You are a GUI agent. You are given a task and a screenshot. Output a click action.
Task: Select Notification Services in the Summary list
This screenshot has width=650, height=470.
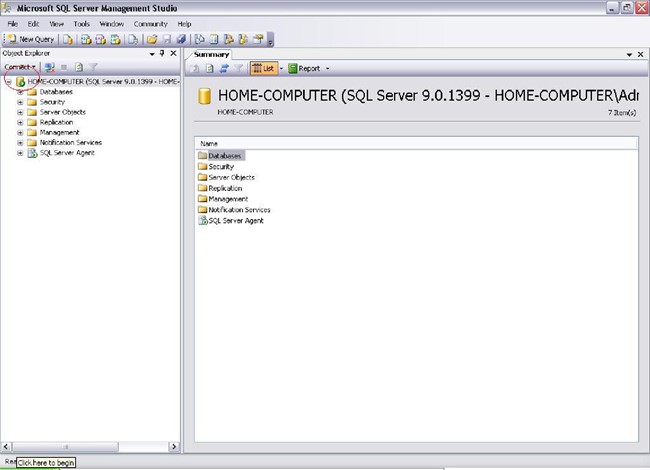[239, 210]
